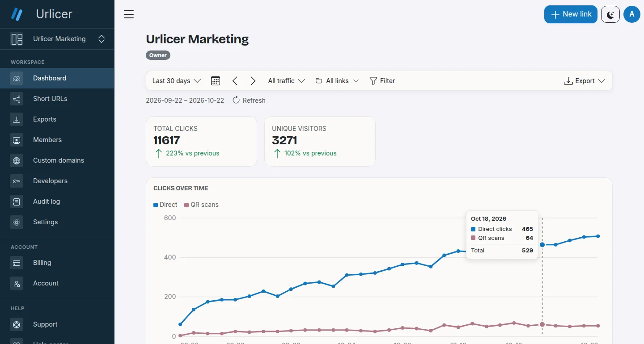
Task: Open the calendar date picker icon
Action: pyautogui.click(x=216, y=81)
